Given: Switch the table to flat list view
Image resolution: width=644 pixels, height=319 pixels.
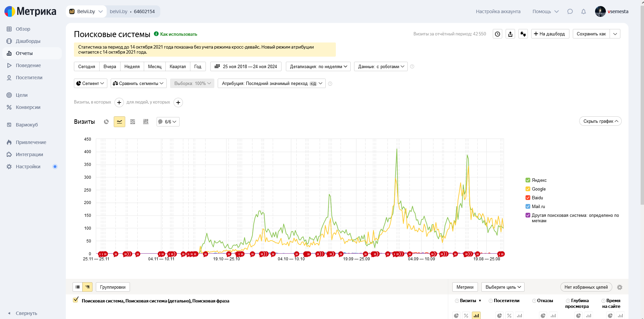Looking at the screenshot, I should click(78, 287).
